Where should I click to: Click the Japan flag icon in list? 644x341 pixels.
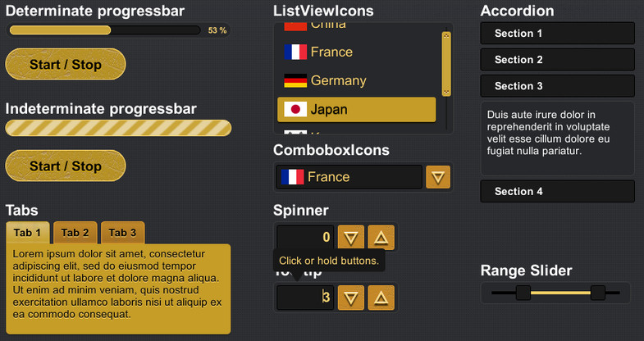coord(295,110)
